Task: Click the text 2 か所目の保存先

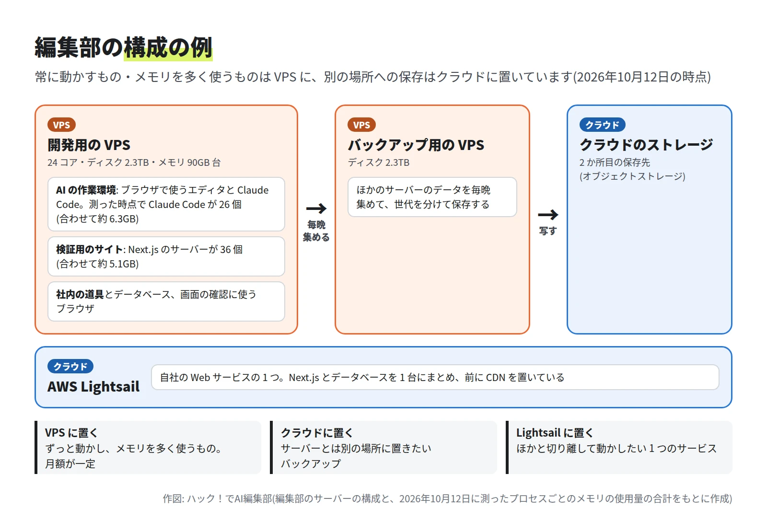Action: coord(615,162)
